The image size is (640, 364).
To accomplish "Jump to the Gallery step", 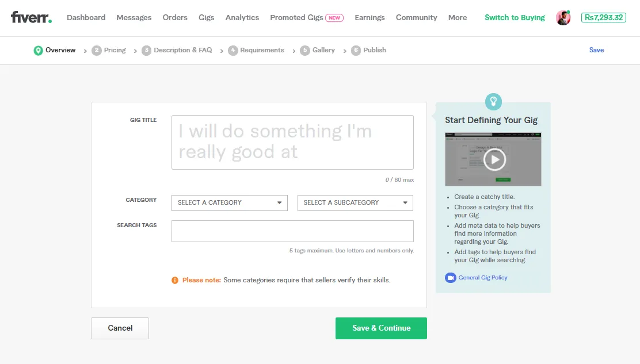I will (x=323, y=50).
